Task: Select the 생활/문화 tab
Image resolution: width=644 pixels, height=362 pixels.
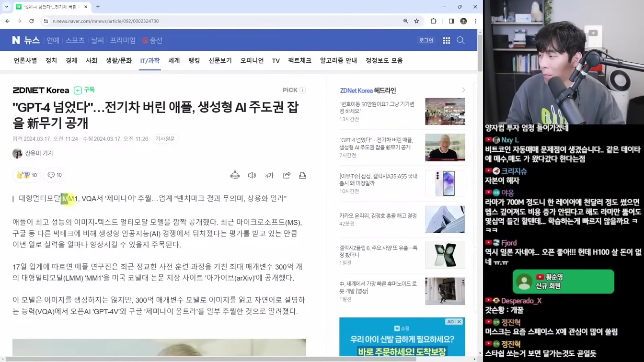Action: tap(119, 61)
